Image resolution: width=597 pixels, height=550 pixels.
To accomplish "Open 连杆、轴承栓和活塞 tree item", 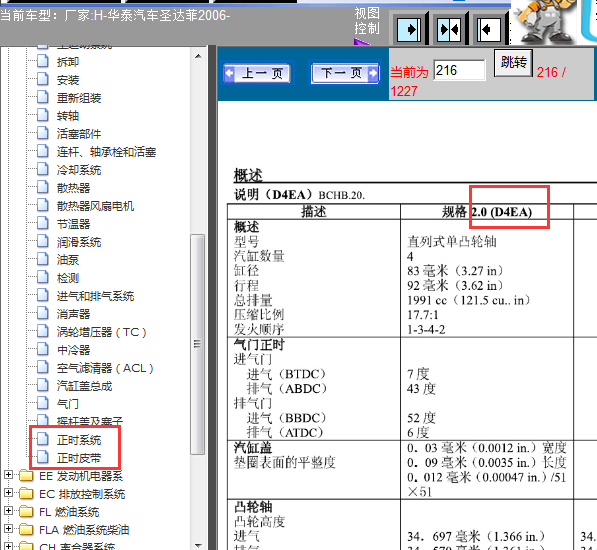I will [106, 152].
